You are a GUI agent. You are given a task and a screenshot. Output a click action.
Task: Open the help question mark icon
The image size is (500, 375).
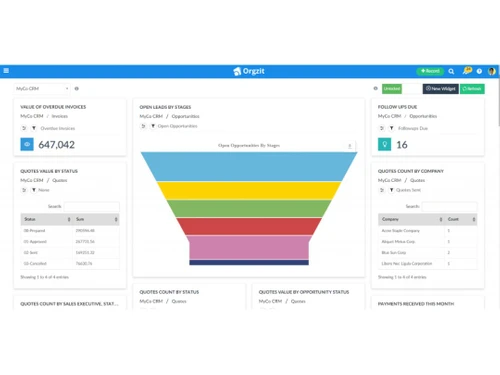point(479,71)
